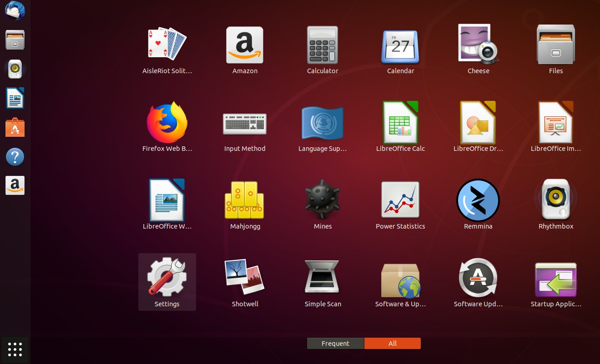Start the Mahjongg game
The height and width of the screenshot is (364, 600).
(x=245, y=204)
